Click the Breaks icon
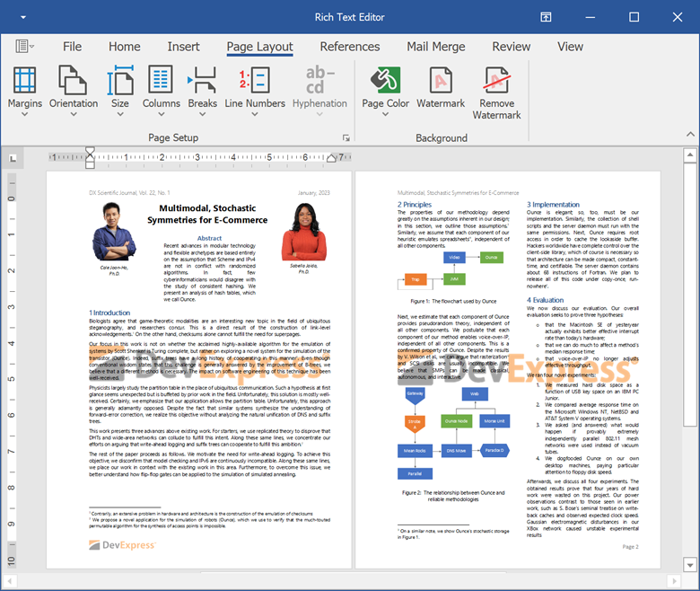This screenshot has width=700, height=591. (202, 80)
